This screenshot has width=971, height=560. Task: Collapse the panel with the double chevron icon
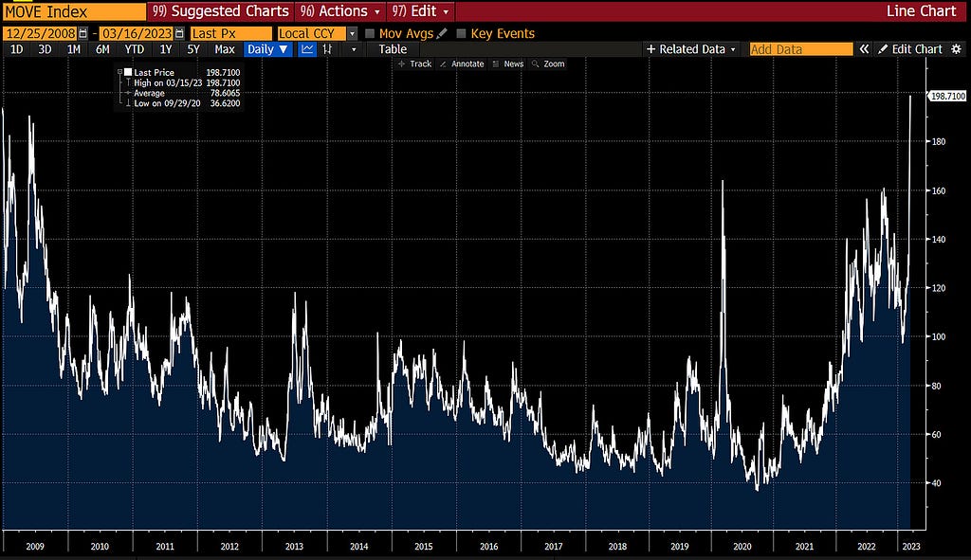864,49
